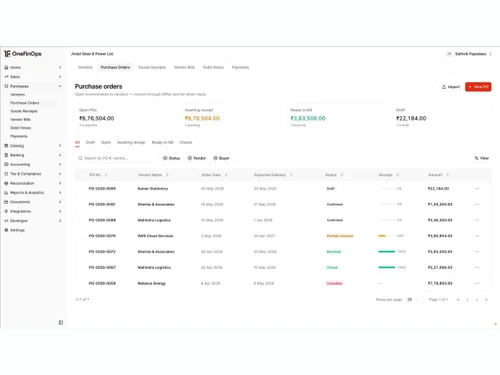
Task: Open the rows per page dropdown
Action: click(x=413, y=300)
